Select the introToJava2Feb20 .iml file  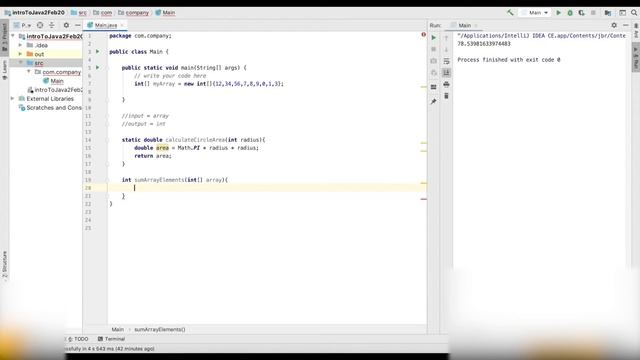coord(55,90)
